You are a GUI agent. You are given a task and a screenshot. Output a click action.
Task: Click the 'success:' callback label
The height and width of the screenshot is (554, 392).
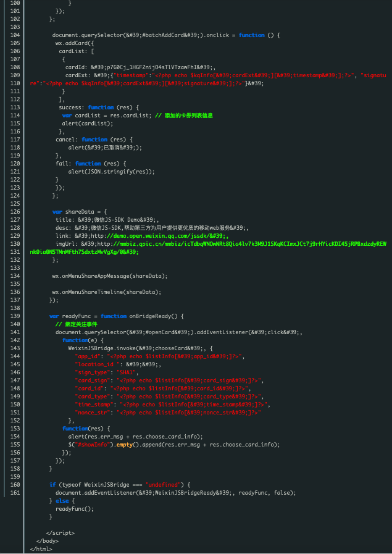click(x=72, y=107)
